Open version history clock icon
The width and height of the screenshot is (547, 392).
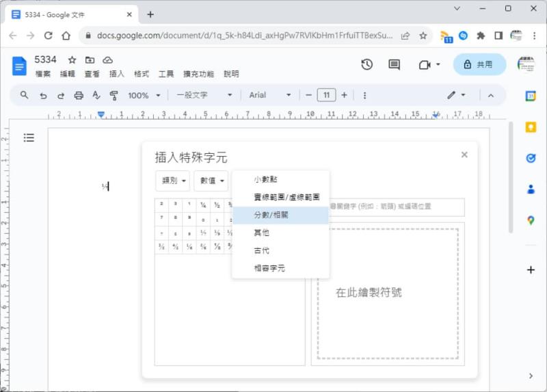pyautogui.click(x=367, y=64)
